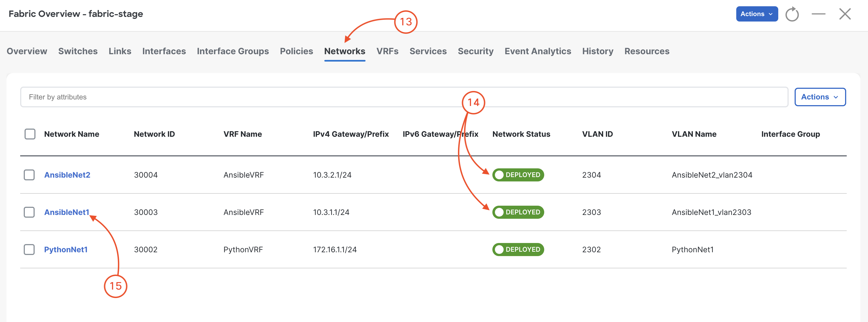This screenshot has width=868, height=322.
Task: Switch to the Switches tab
Action: (78, 51)
